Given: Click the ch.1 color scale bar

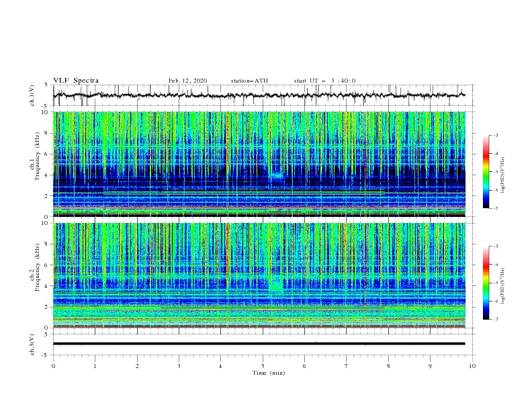Looking at the screenshot, I should click(486, 171).
